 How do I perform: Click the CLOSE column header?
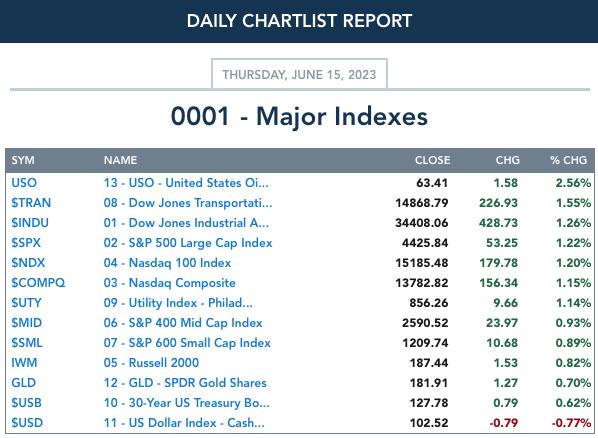click(x=432, y=160)
